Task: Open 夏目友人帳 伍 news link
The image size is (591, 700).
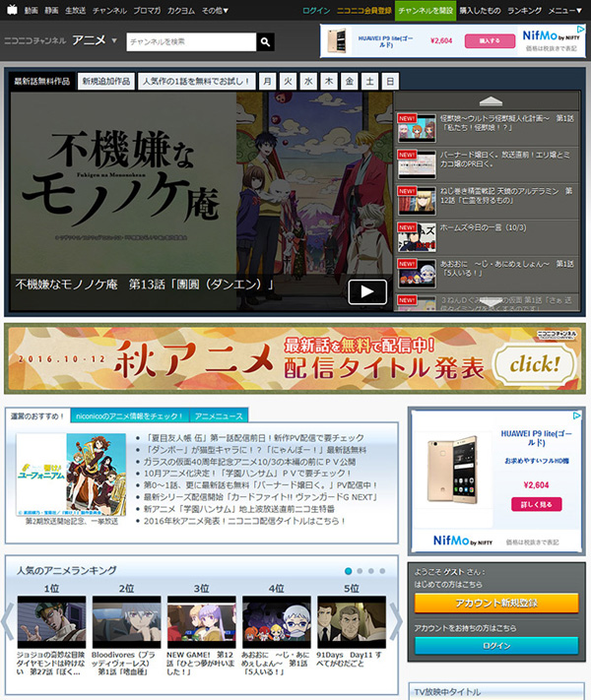Action: tap(254, 438)
